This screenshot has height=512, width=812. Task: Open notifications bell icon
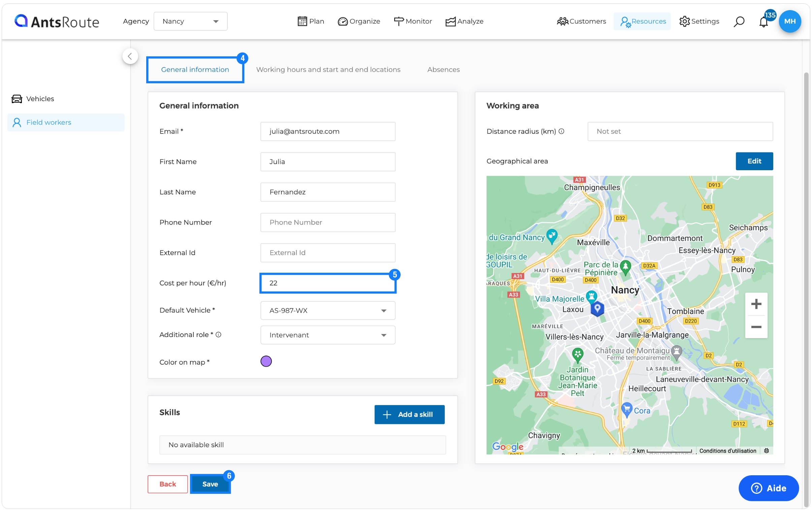pyautogui.click(x=764, y=22)
